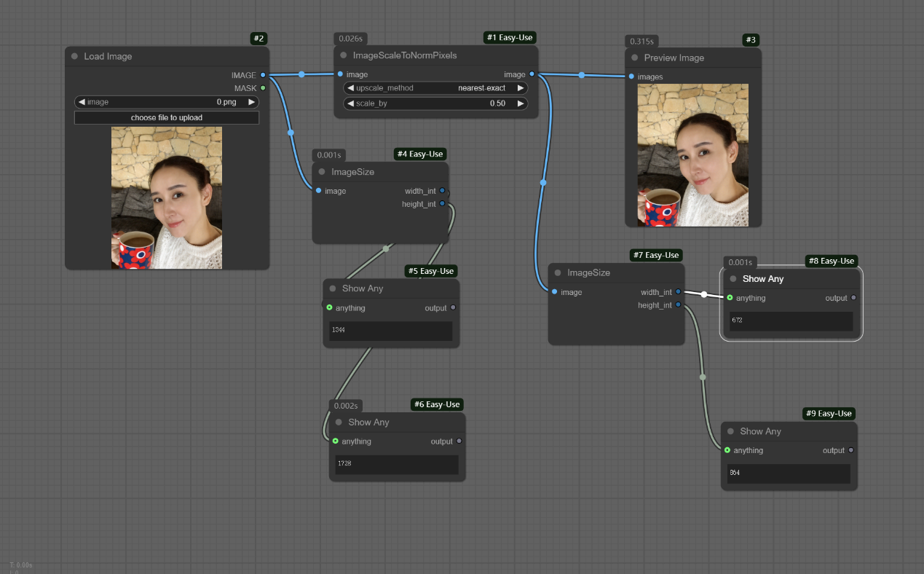This screenshot has height=574, width=924.
Task: Click the IMAGE output port on Load Image
Action: 263,75
